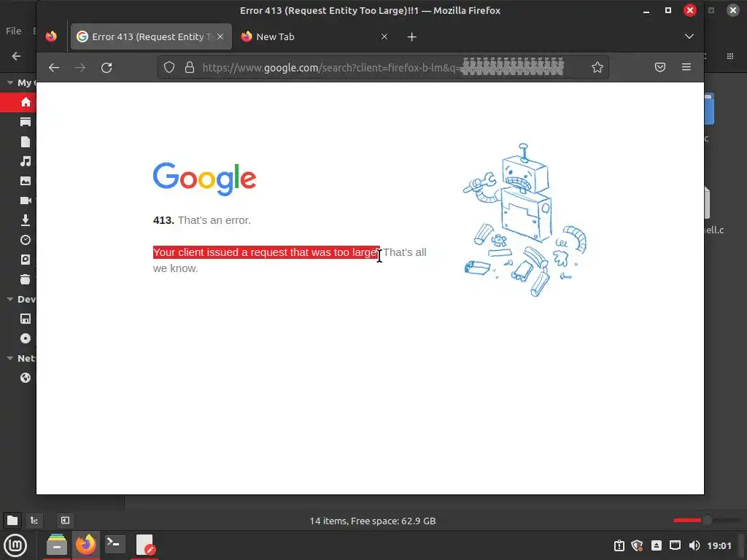
Task: Open the tracking protection shield icon
Action: click(169, 68)
